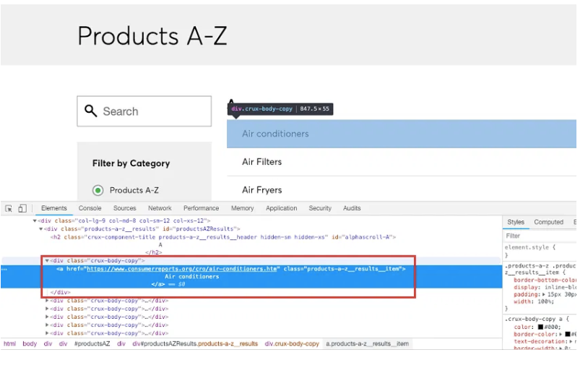Image resolution: width=588 pixels, height=368 pixels.
Task: Toggle the device toolbar icon
Action: point(22,208)
